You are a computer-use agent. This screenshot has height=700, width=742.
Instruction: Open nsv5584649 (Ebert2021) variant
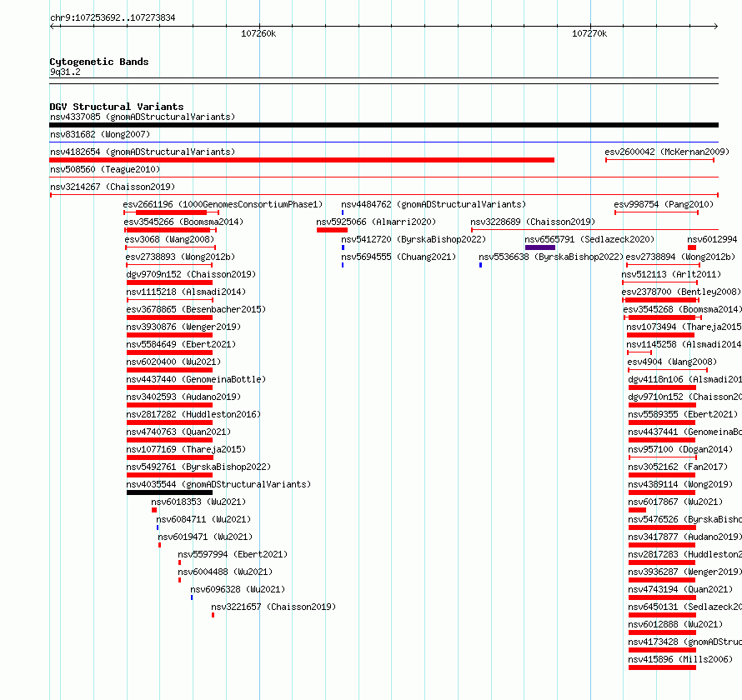(181, 344)
